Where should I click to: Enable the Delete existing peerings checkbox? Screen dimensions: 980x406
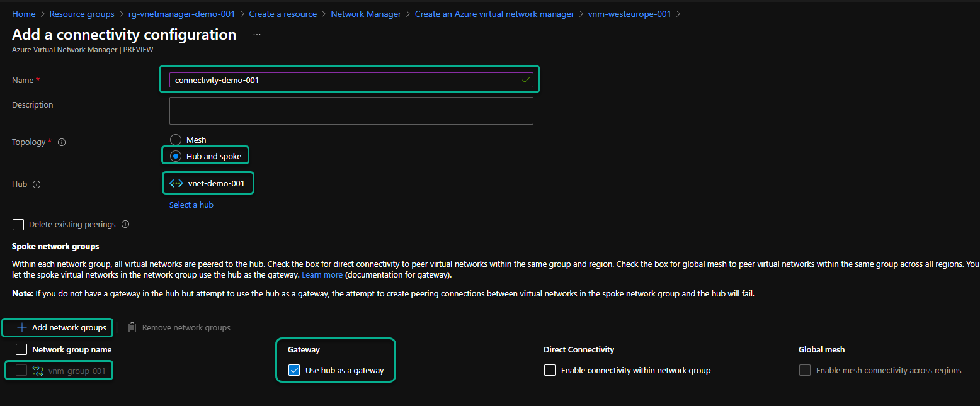click(x=18, y=225)
